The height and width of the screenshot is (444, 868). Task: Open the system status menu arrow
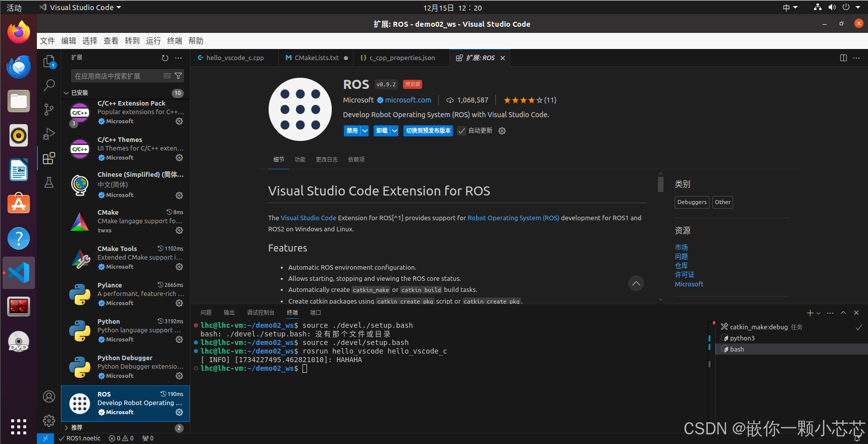coord(858,8)
